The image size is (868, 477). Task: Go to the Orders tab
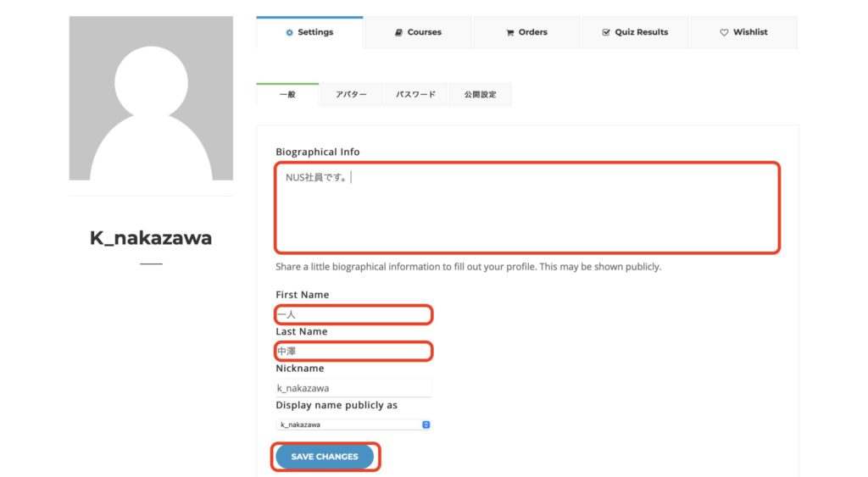[x=526, y=32]
